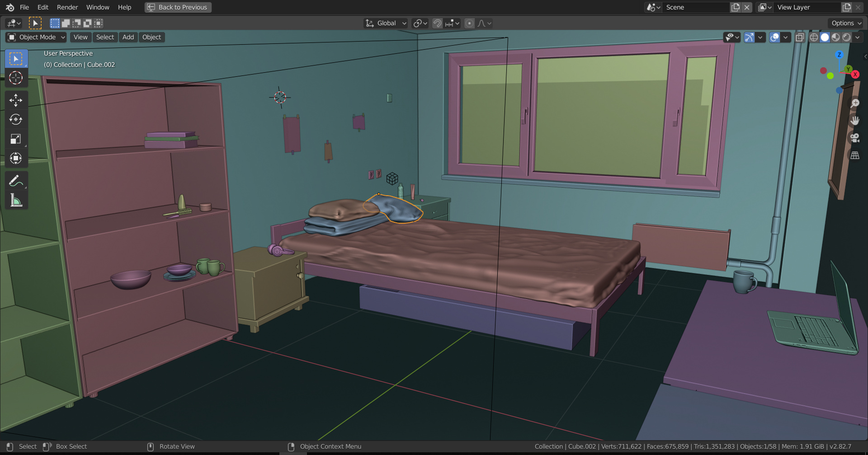Click the camera view icon in navigation gizmo
868x455 pixels.
(x=854, y=138)
